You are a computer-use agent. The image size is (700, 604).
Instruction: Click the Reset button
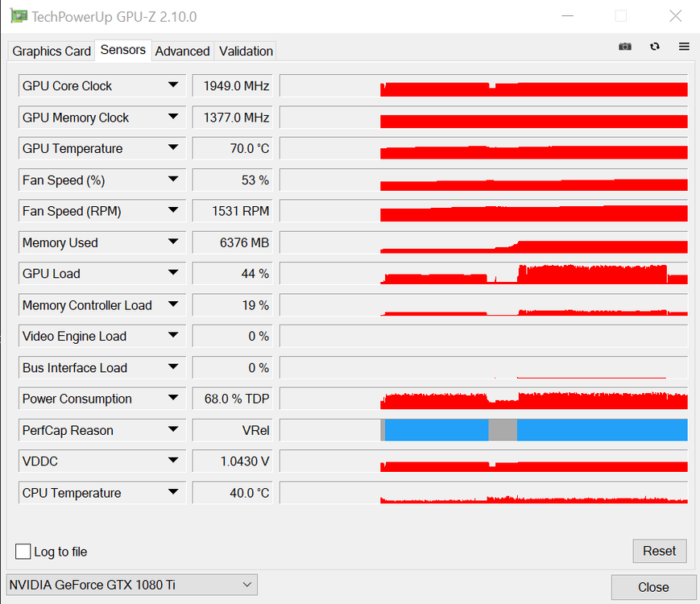tap(660, 551)
